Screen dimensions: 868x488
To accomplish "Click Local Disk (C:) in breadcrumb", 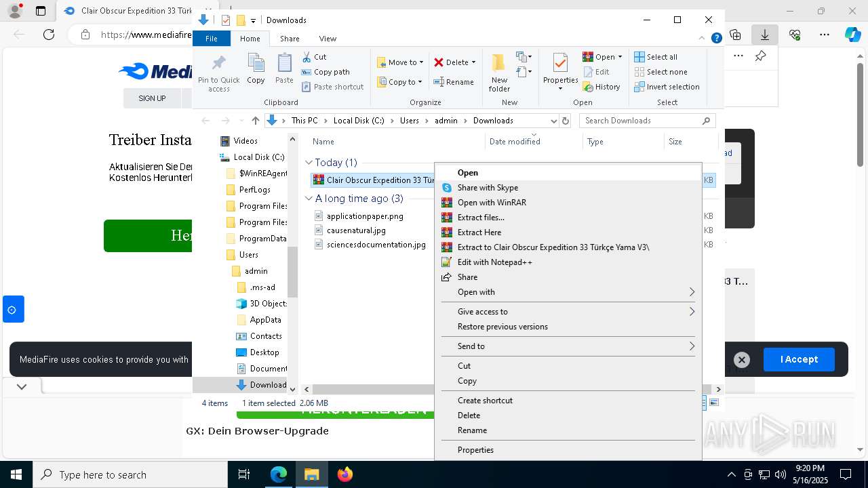I will tap(359, 121).
